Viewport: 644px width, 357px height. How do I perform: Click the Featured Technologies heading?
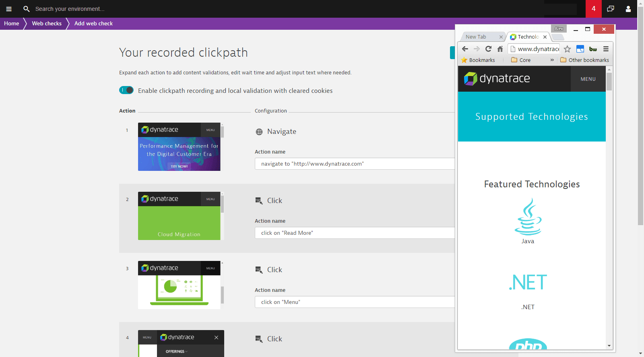point(532,184)
